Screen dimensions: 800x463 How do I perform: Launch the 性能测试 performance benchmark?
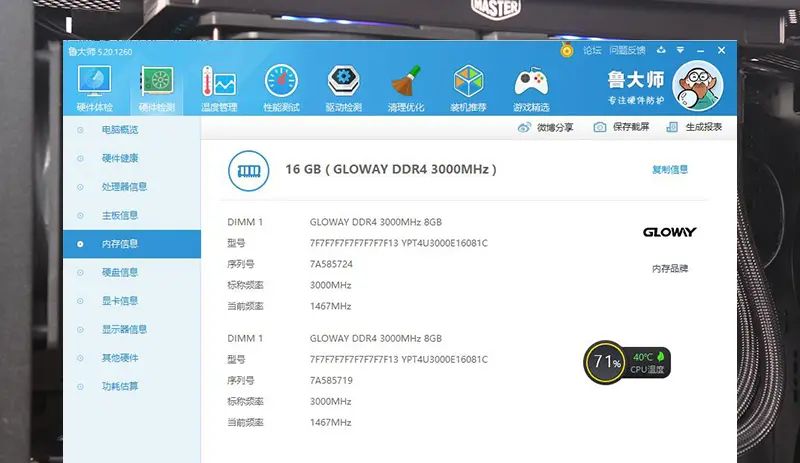tap(281, 89)
